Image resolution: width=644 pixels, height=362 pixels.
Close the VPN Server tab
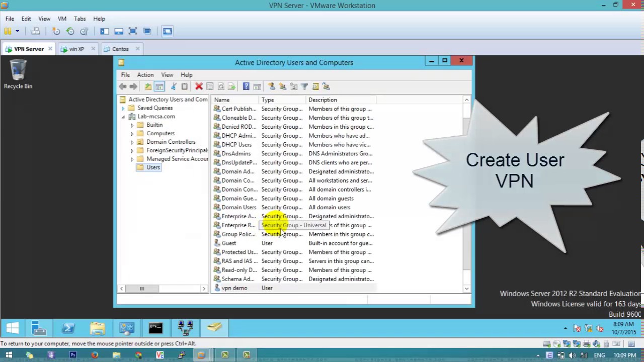point(50,49)
